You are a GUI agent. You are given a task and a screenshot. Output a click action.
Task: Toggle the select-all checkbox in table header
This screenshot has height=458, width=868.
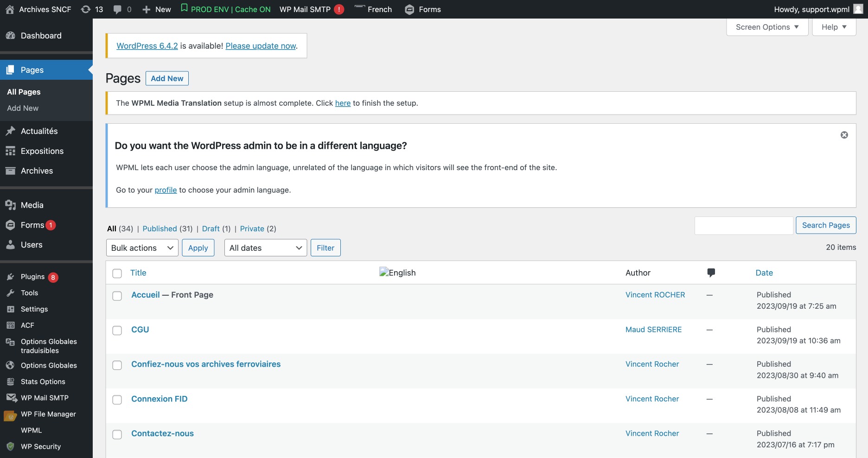click(117, 274)
